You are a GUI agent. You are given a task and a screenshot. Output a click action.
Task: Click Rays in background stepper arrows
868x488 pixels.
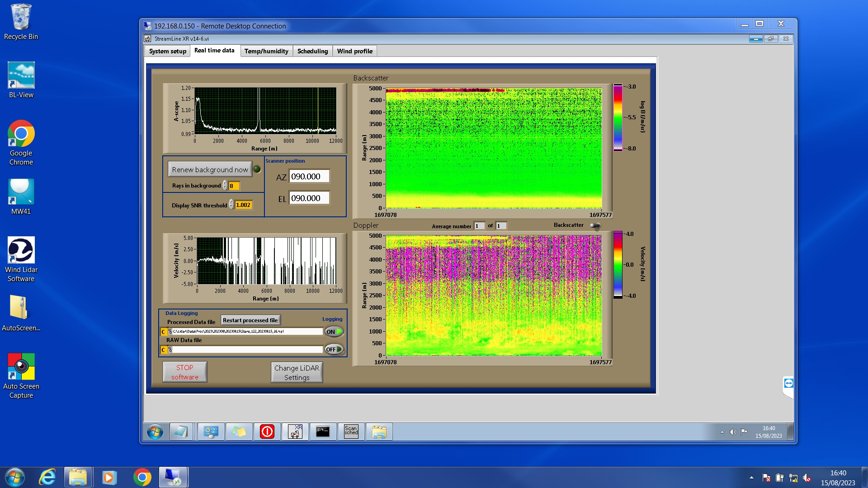click(x=225, y=185)
